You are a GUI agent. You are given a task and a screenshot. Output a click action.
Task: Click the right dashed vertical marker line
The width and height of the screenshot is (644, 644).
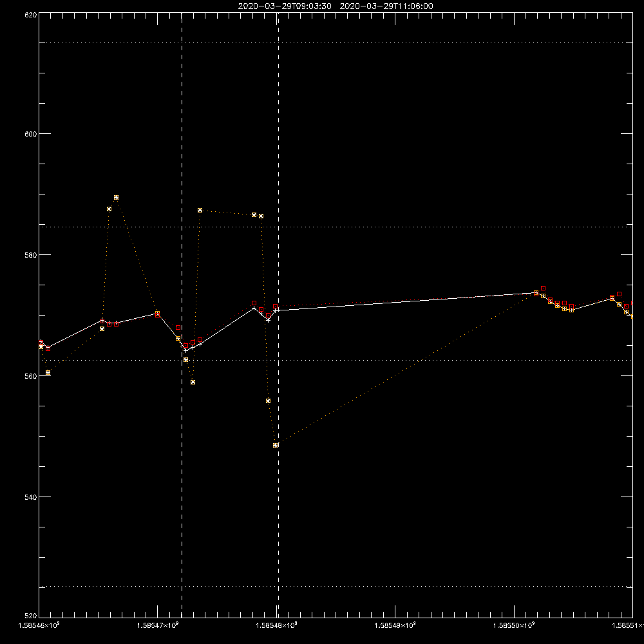pyautogui.click(x=278, y=314)
